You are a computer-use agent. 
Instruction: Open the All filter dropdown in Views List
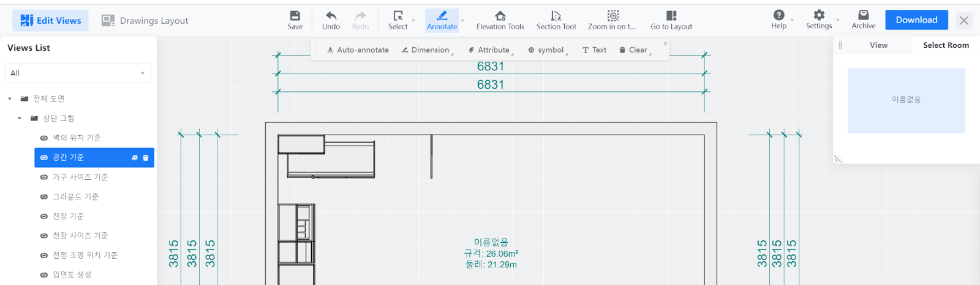[78, 73]
